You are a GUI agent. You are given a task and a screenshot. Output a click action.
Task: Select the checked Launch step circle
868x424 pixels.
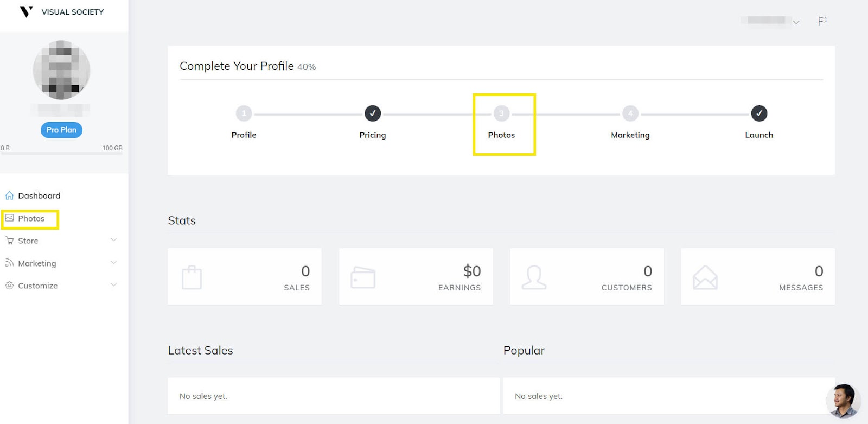click(x=759, y=113)
